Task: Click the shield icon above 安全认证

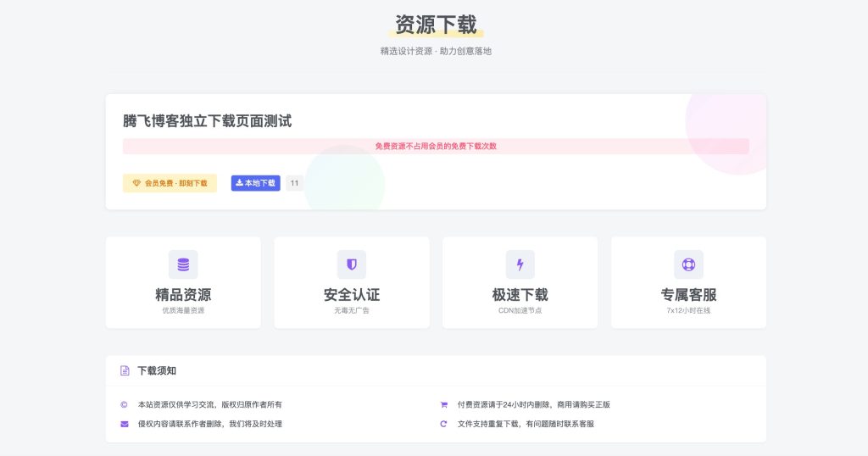Action: click(352, 264)
